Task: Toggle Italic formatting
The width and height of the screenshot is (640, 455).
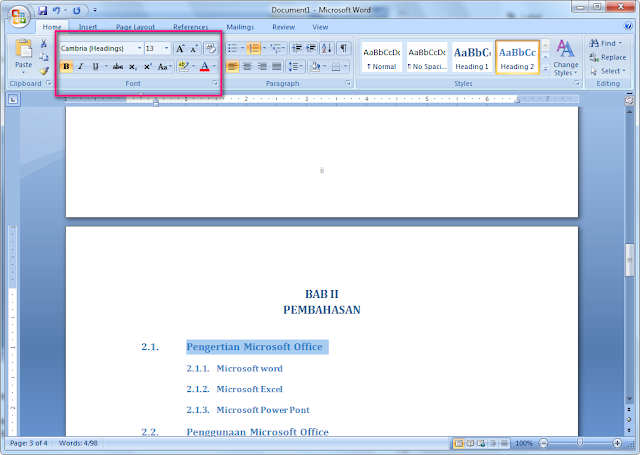Action: [x=80, y=67]
